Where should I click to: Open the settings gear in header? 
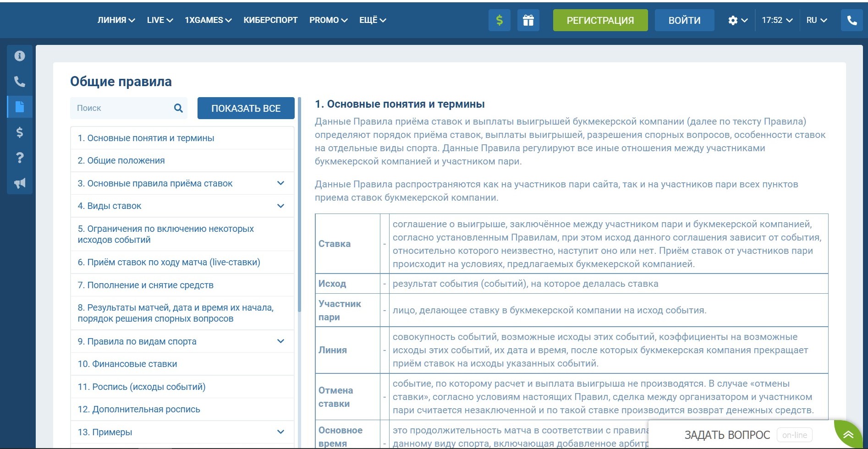pyautogui.click(x=737, y=20)
